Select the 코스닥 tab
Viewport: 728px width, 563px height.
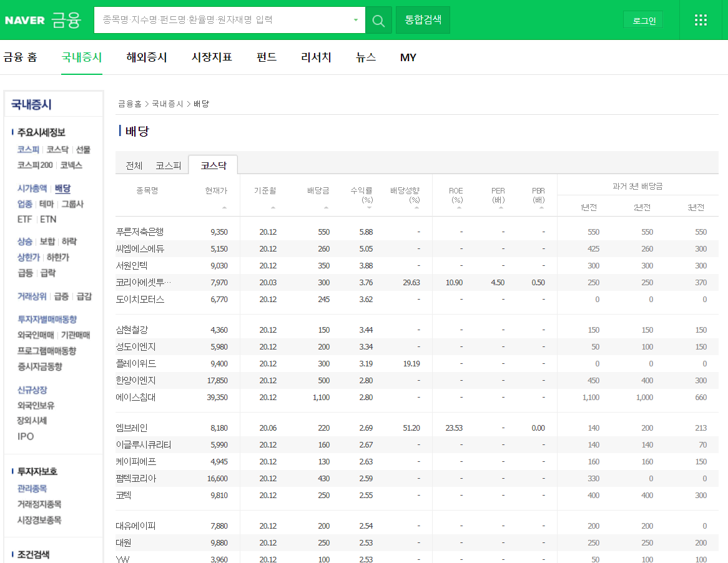coord(214,165)
